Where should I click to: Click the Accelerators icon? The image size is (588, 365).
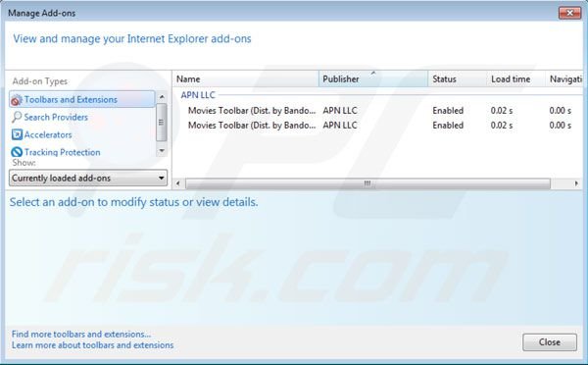click(x=17, y=134)
